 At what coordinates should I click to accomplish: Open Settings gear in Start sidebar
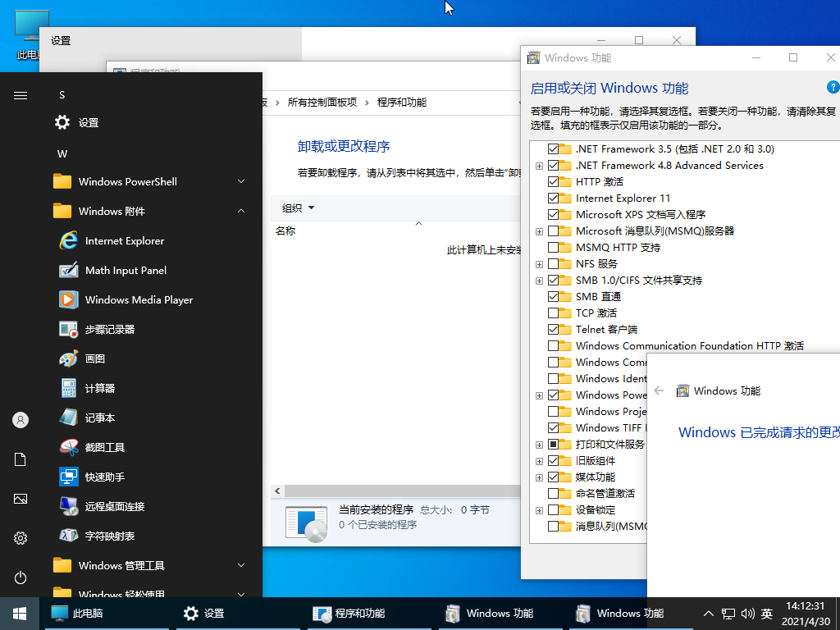click(21, 538)
